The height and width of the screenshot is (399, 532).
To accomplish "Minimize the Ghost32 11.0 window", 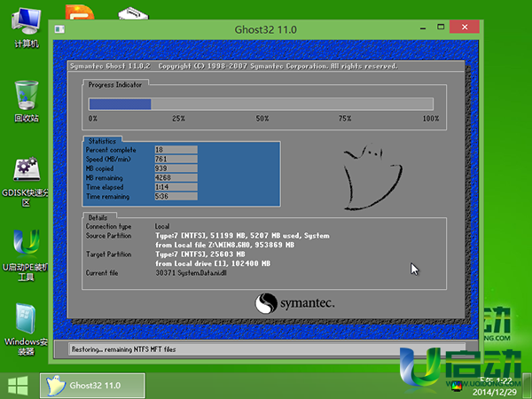I will (423, 27).
